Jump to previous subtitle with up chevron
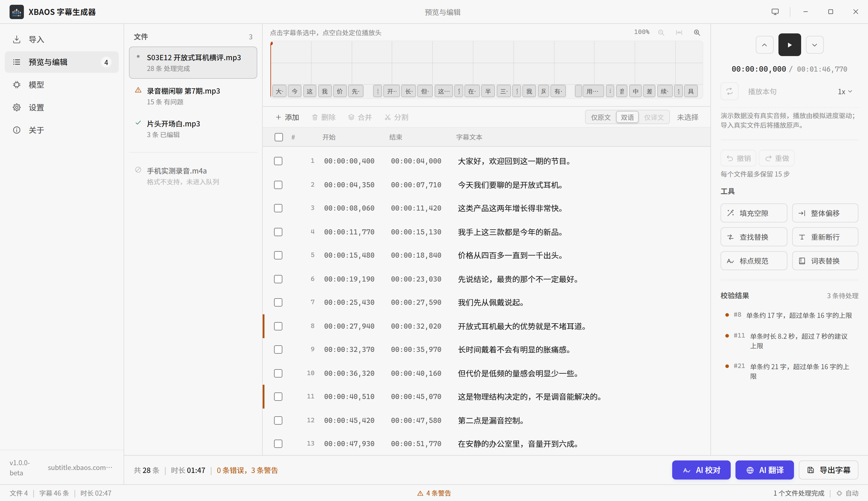This screenshot has width=868, height=501. [x=764, y=45]
